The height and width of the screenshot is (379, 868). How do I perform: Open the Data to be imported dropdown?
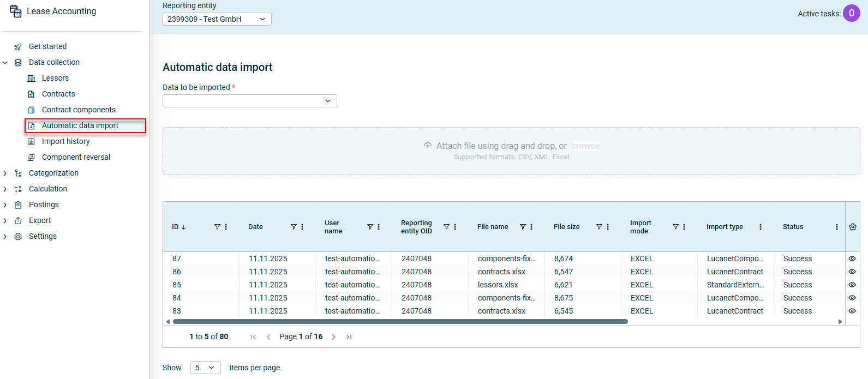pyautogui.click(x=250, y=101)
